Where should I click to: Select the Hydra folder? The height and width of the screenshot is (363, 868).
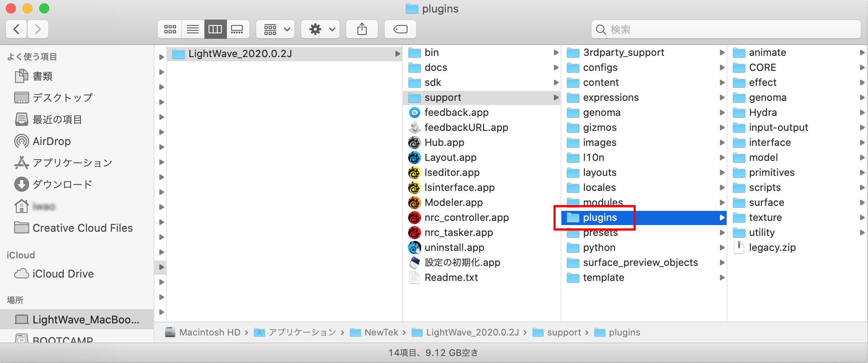click(x=798, y=113)
